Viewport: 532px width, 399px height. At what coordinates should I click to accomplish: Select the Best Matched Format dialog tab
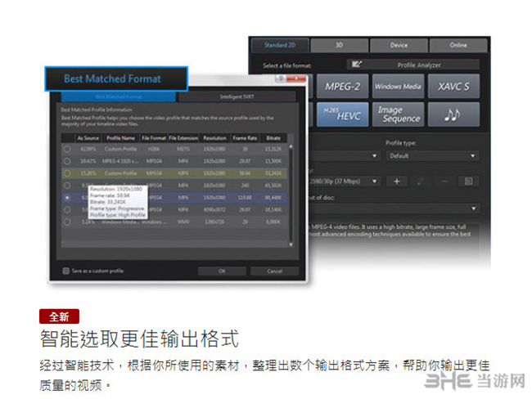(x=119, y=96)
